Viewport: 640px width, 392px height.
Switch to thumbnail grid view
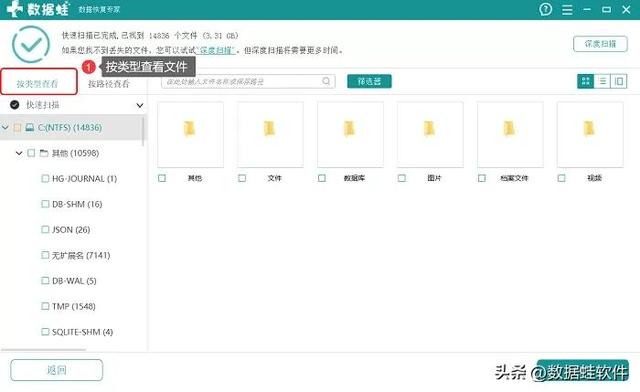point(586,81)
